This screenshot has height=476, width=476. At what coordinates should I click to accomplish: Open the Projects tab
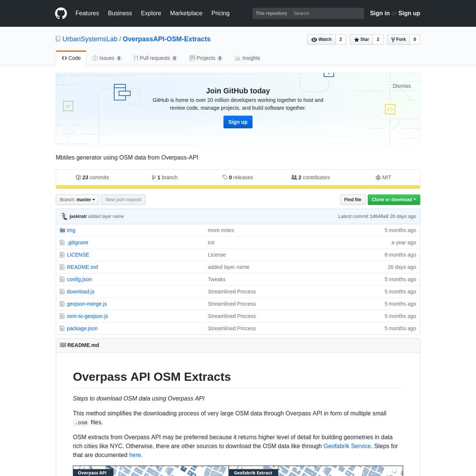click(206, 58)
